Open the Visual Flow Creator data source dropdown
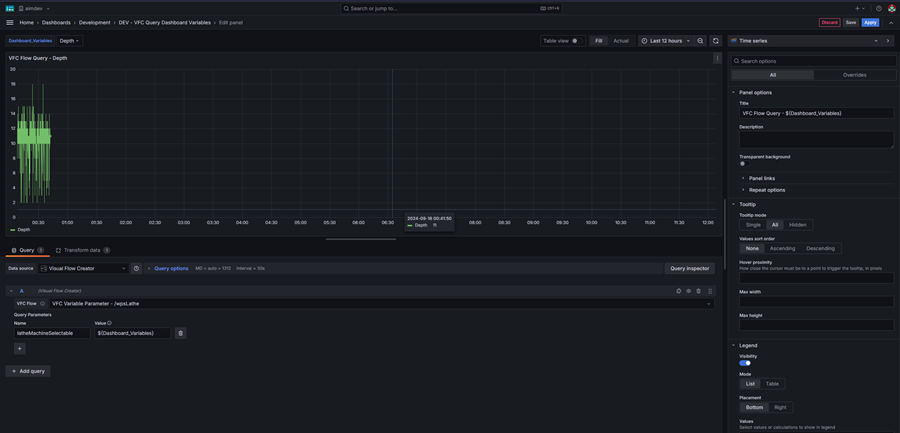 pyautogui.click(x=84, y=268)
